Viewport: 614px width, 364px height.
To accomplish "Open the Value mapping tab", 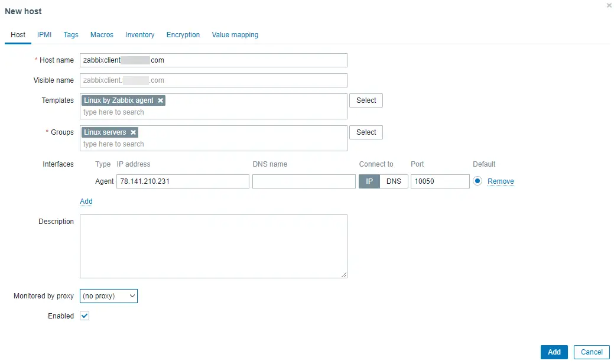I will (x=235, y=35).
